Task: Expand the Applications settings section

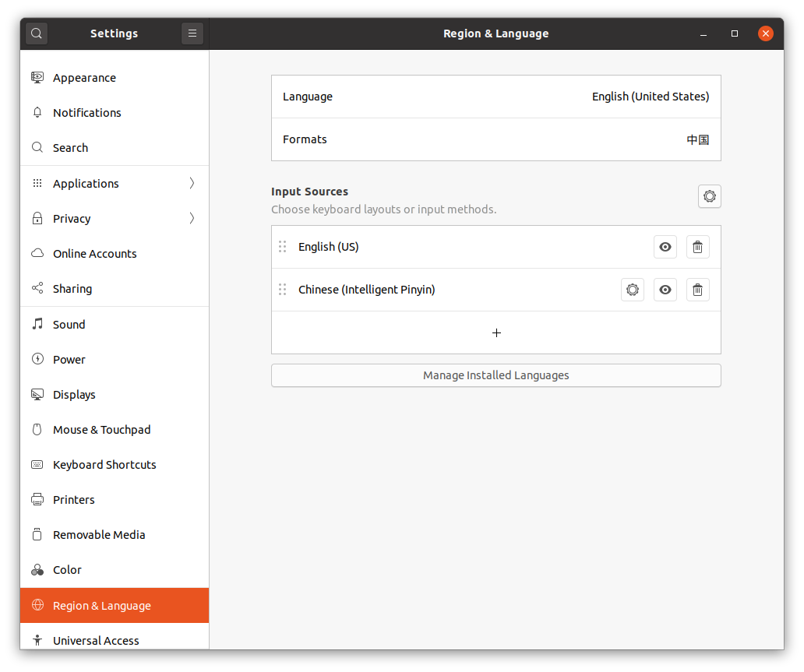Action: 192,183
